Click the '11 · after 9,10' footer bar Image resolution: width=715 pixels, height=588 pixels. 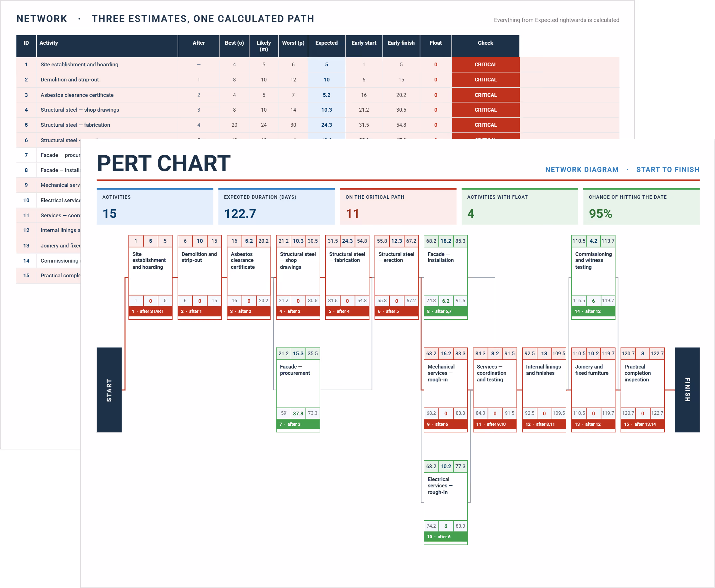click(495, 424)
